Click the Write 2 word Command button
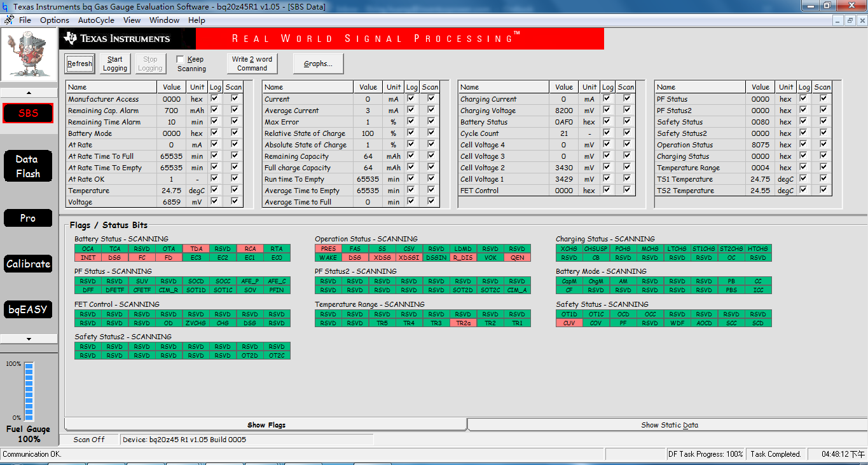 click(x=252, y=64)
